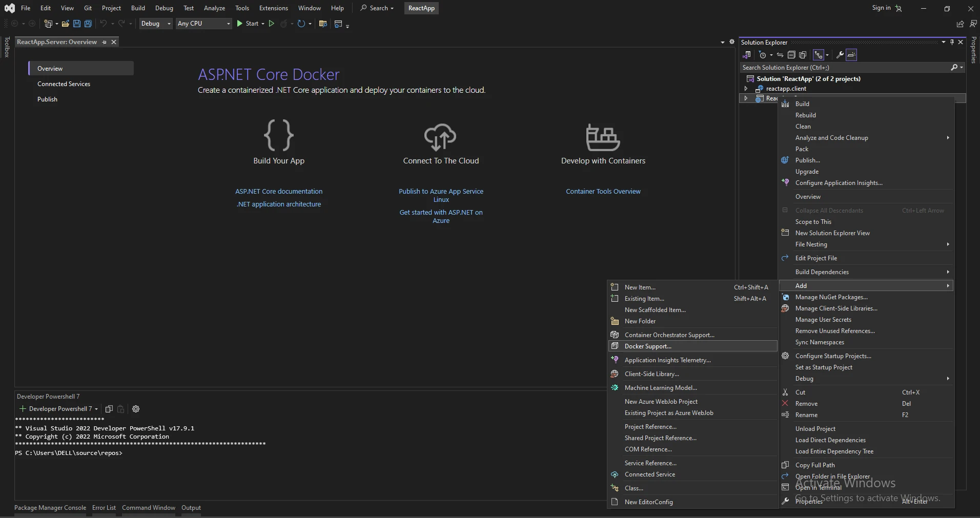
Task: Click the Open File folder icon in toolbar
Action: coord(65,24)
